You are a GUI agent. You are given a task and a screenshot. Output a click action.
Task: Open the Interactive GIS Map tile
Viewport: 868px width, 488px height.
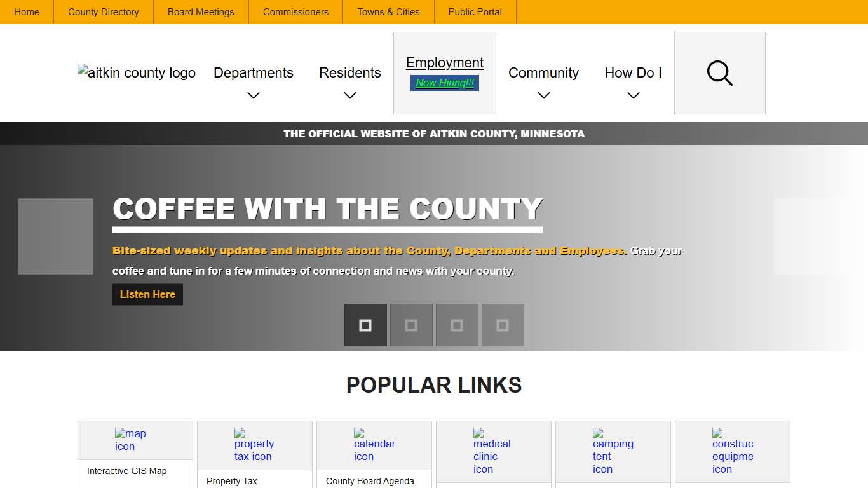tap(127, 471)
